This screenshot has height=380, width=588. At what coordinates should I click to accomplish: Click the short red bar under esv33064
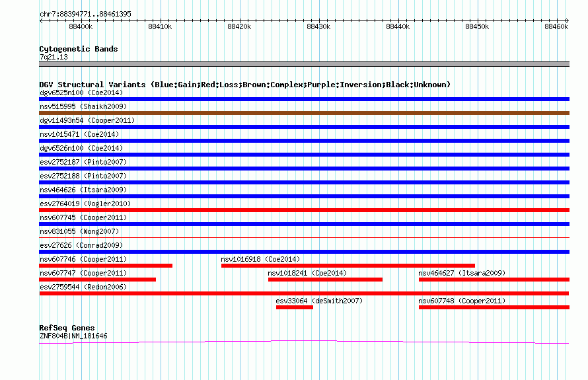[x=295, y=307]
